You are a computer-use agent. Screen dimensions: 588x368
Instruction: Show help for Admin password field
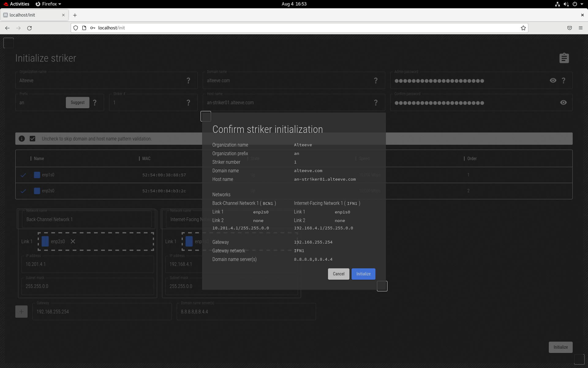[563, 80]
